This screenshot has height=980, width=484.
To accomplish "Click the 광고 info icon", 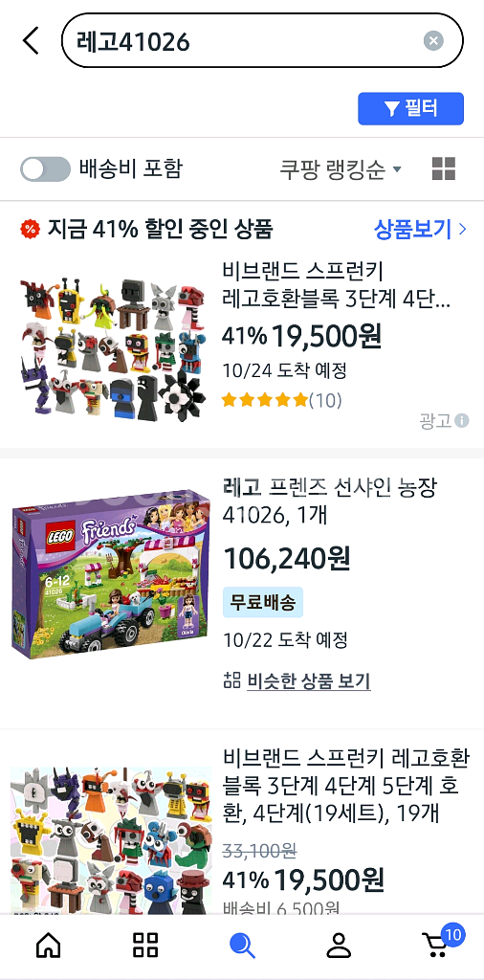I will [461, 421].
